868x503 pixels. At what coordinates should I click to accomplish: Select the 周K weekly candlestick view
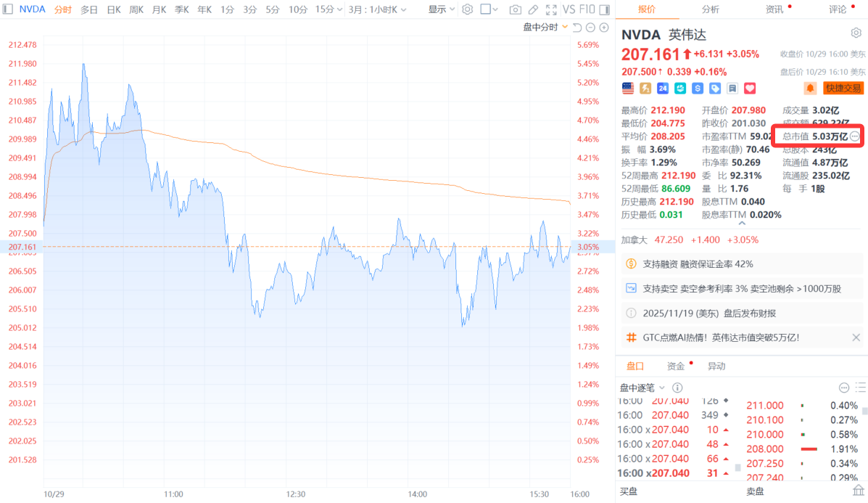pos(136,9)
